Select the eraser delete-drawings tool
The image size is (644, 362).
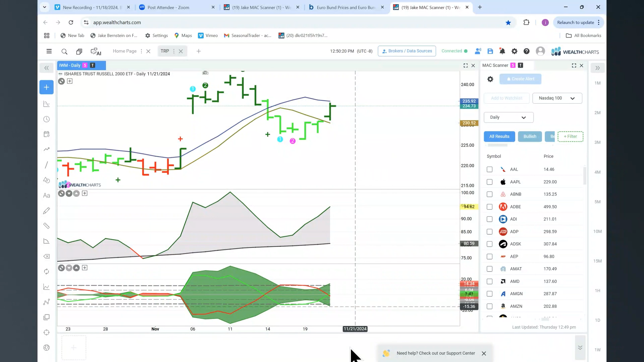(47, 256)
